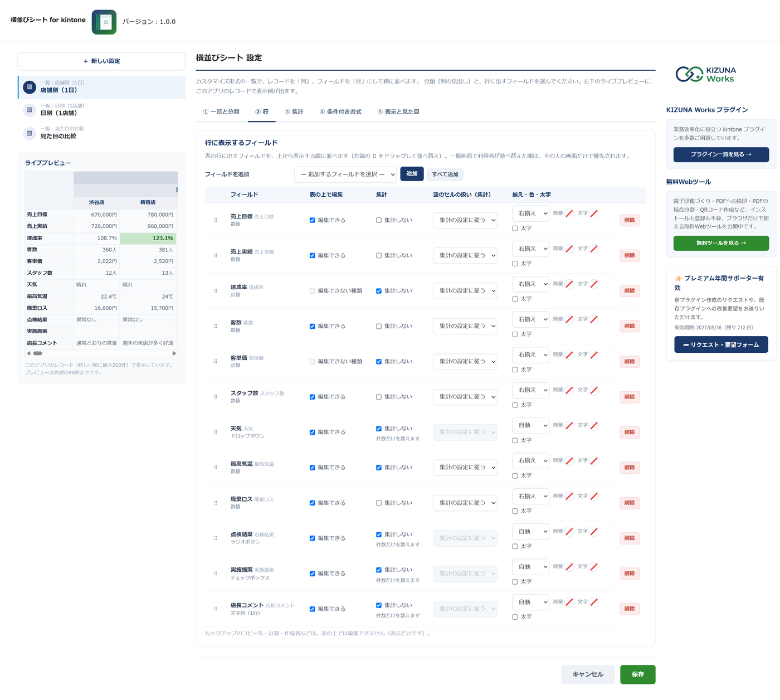The width and height of the screenshot is (780, 700).
Task: Go to the ⑤ 表示と見た目 tab
Action: (398, 112)
